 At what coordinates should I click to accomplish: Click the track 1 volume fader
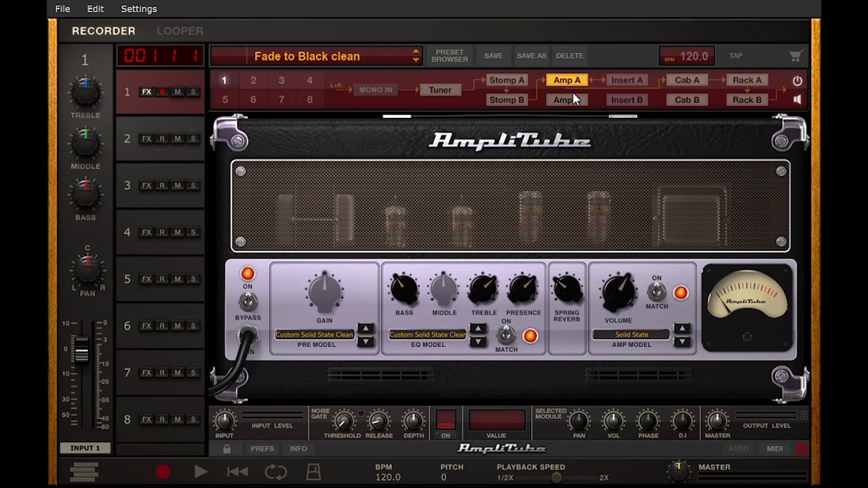81,352
